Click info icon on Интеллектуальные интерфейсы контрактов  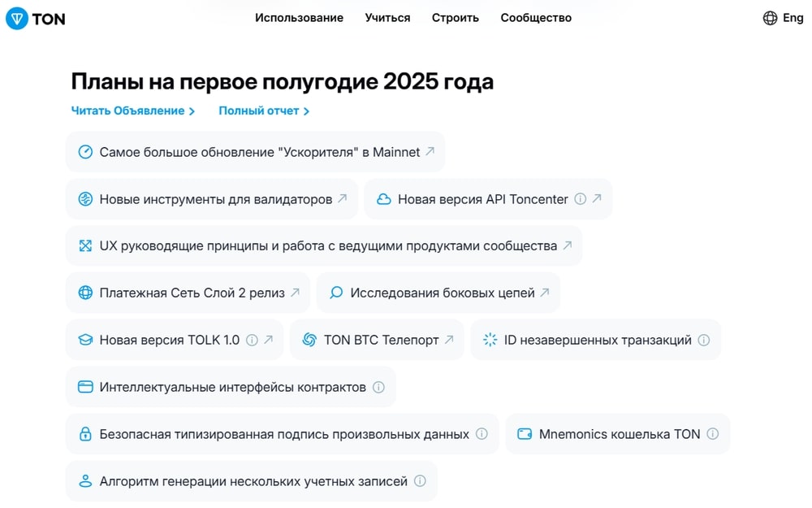click(378, 387)
